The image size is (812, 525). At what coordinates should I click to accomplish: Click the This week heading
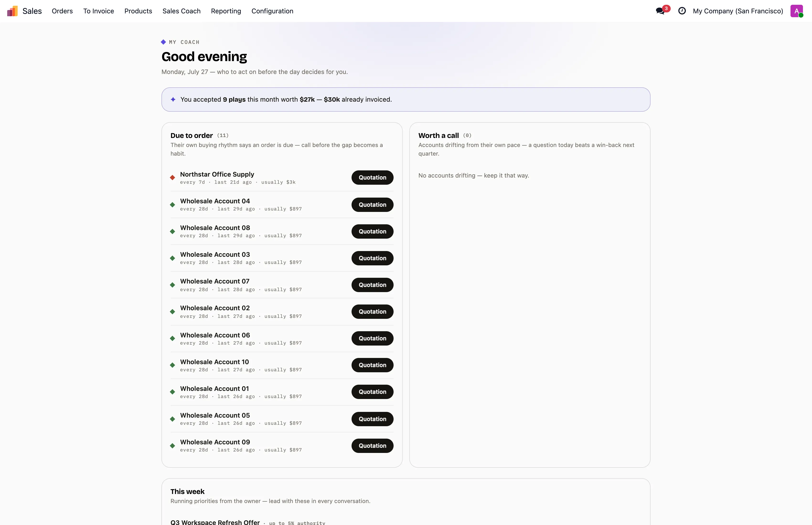[x=187, y=492]
